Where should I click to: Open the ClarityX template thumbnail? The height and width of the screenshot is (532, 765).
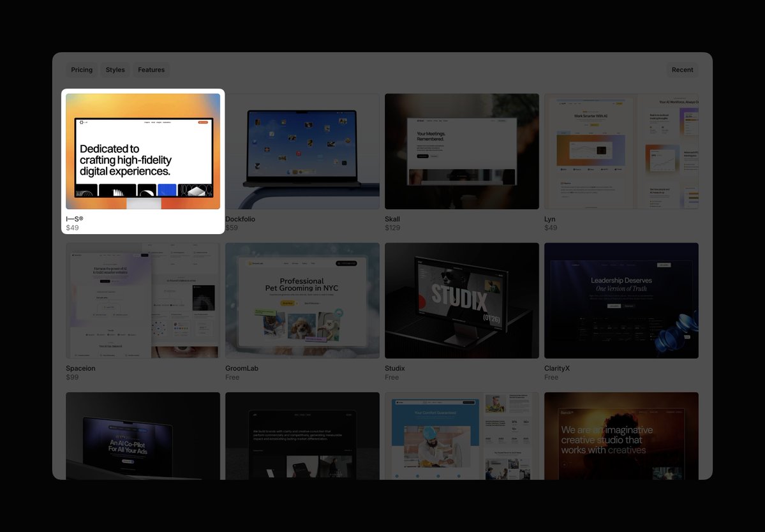(621, 300)
